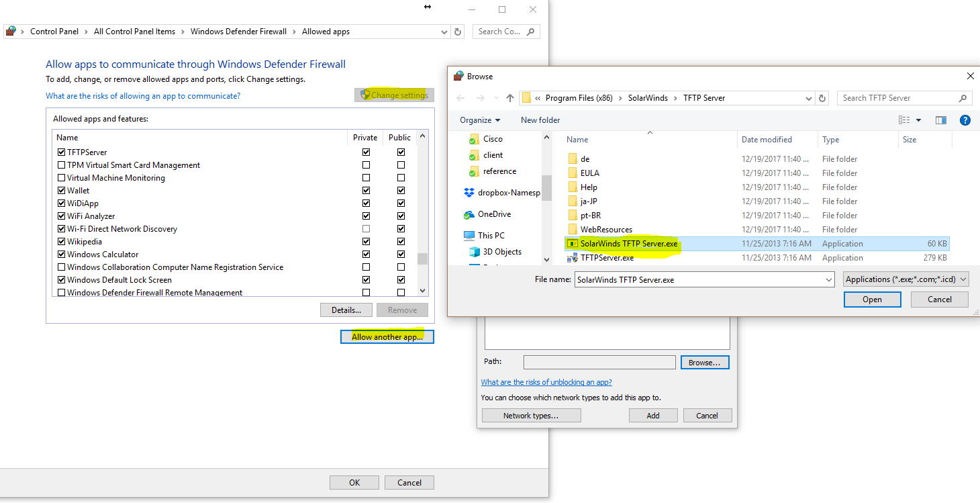Select SolarWinds in the address breadcrumb
Screen dimensions: 980x503
click(648, 97)
